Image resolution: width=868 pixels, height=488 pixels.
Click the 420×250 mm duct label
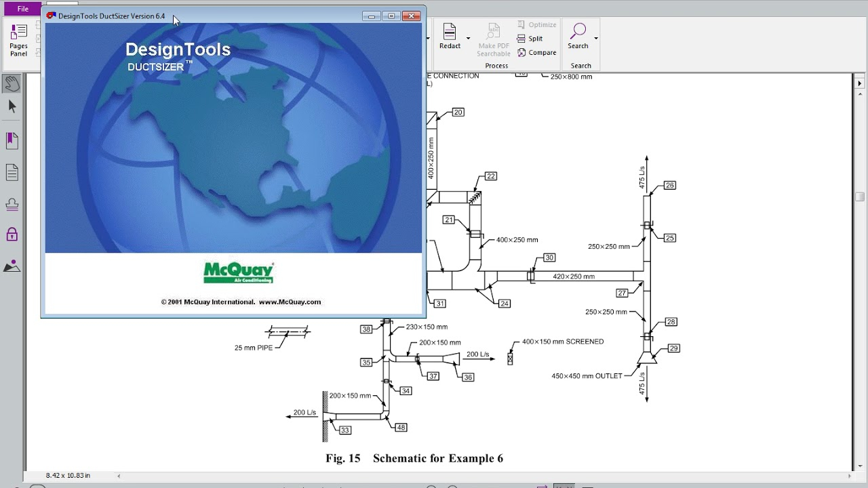click(574, 277)
